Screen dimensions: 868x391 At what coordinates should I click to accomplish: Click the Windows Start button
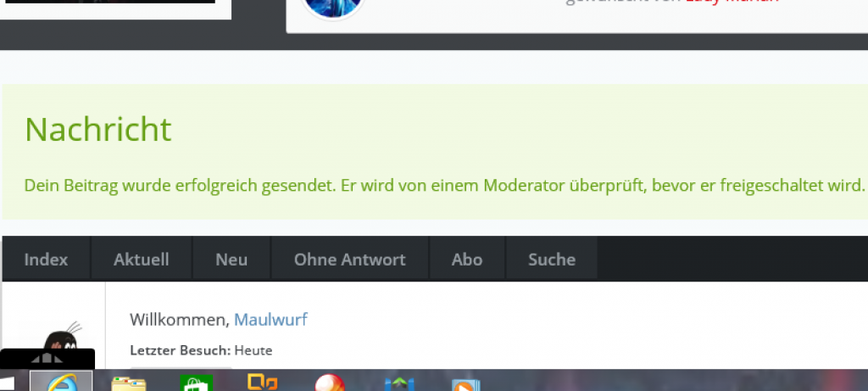pyautogui.click(x=7, y=383)
